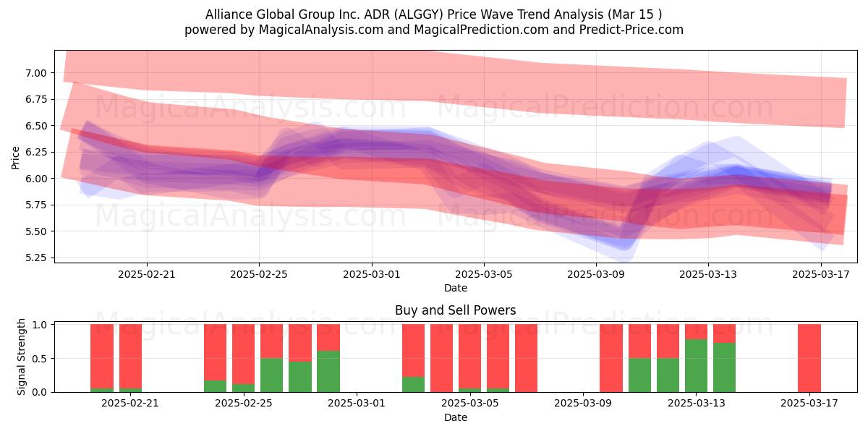Click the 'Buy and Sell Powers' chart title
Image resolution: width=868 pixels, height=434 pixels.
click(456, 310)
